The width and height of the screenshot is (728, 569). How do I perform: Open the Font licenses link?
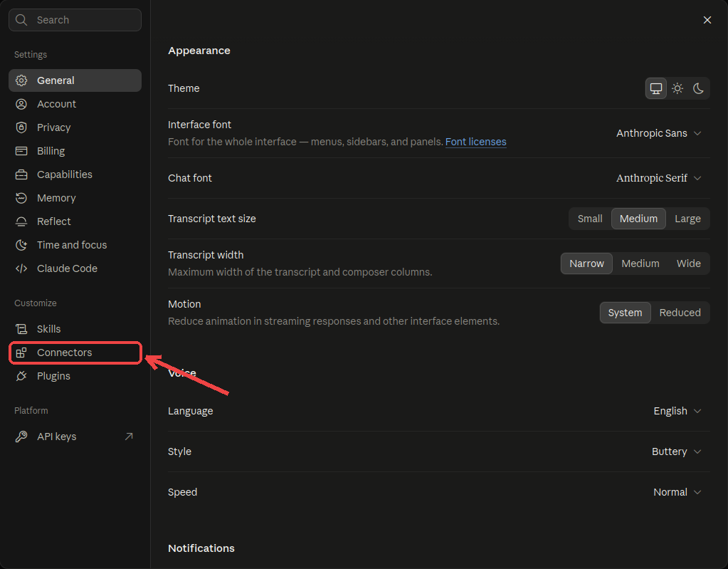475,142
